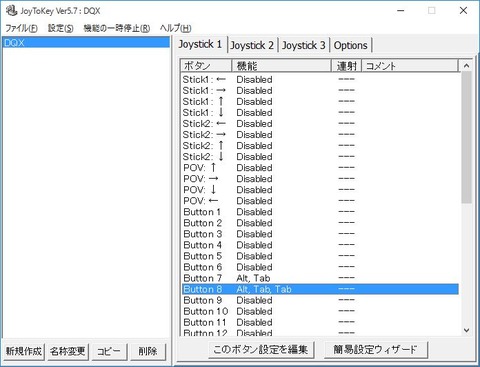Screen dimensions: 480x367
Task: Click the scrollbar down arrow
Action: tap(466, 330)
